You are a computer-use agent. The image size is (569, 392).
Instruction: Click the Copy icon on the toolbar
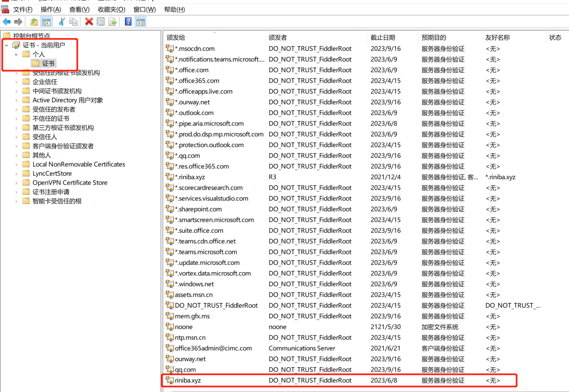pos(73,22)
